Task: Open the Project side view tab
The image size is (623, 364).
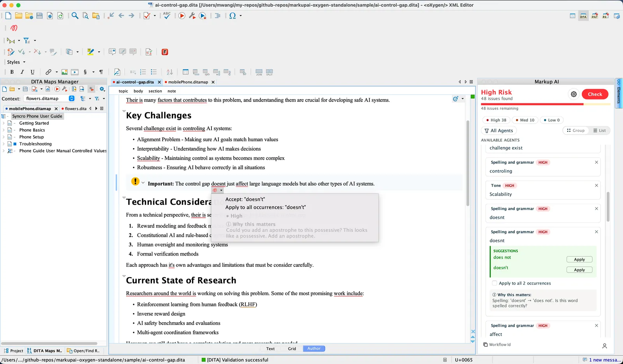Action: pos(14,351)
